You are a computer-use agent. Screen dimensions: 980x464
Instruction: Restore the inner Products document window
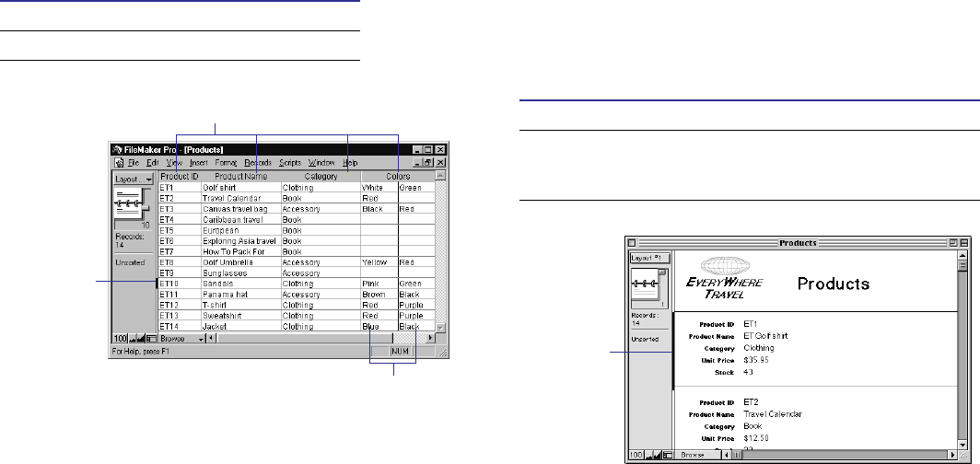click(x=429, y=162)
